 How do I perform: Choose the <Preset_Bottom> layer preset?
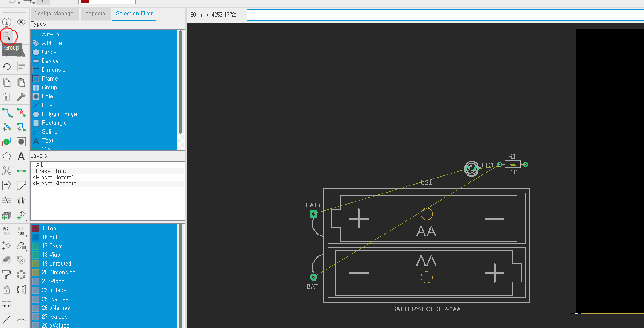point(108,177)
